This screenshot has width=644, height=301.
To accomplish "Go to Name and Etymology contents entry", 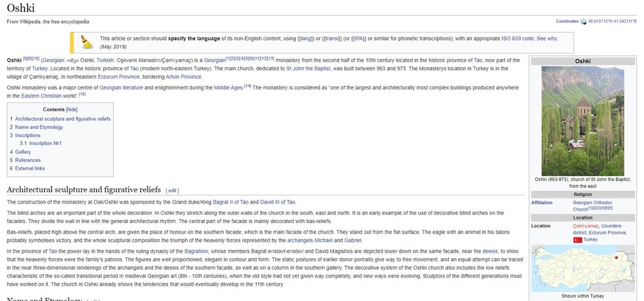I will point(39,128).
